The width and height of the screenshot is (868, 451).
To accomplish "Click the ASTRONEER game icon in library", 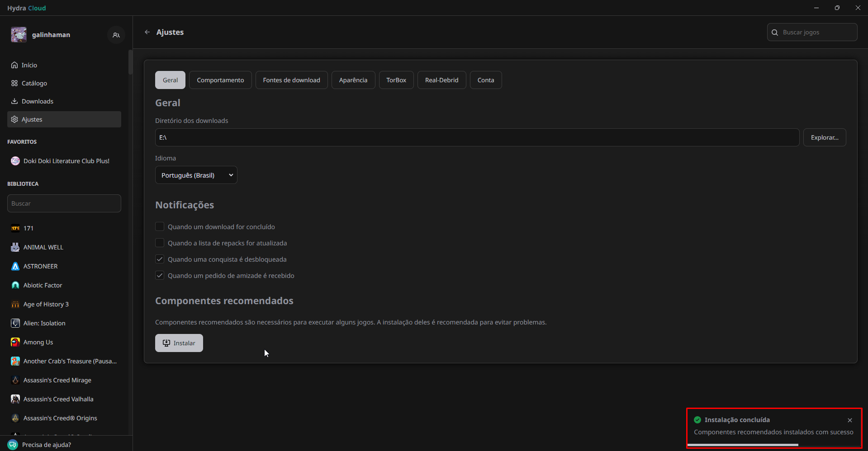I will pyautogui.click(x=15, y=266).
